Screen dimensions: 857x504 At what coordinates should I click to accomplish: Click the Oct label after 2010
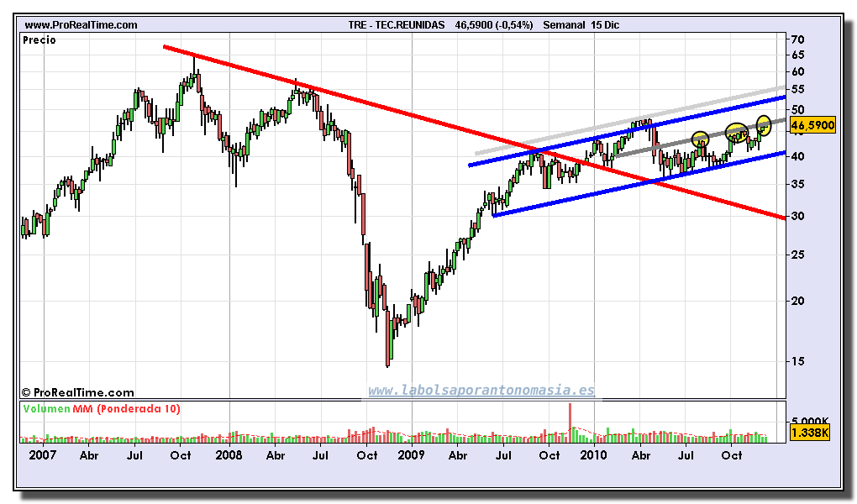point(732,455)
